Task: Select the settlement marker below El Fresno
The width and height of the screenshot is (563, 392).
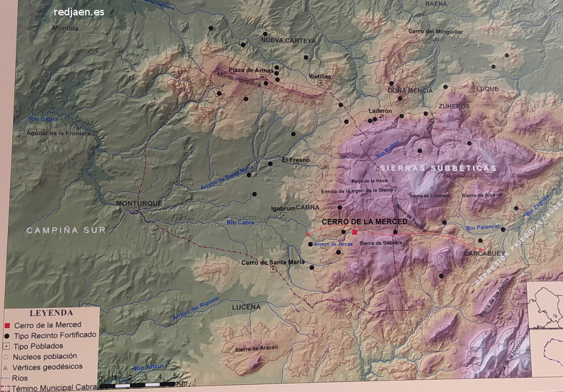Action: [x=296, y=166]
